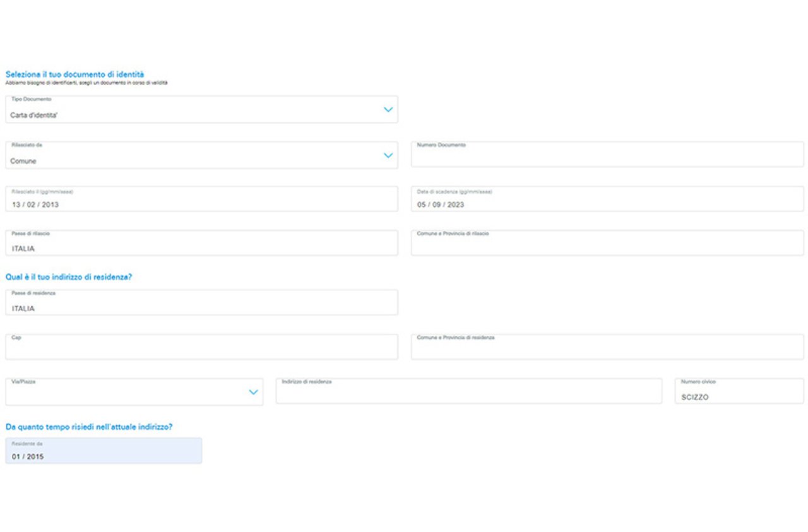Image resolution: width=808 pixels, height=532 pixels.
Task: Click the 'Da quanto tempo risiedi' heading
Action: click(89, 427)
